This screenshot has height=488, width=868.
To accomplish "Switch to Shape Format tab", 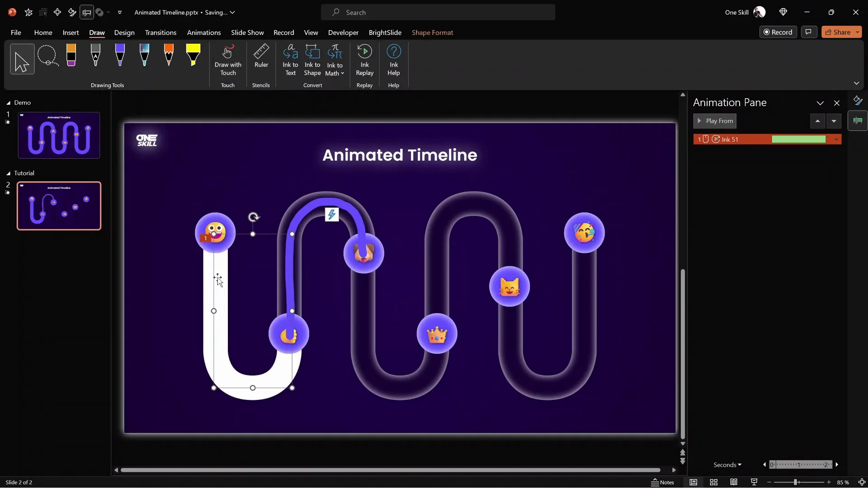I will tap(432, 33).
